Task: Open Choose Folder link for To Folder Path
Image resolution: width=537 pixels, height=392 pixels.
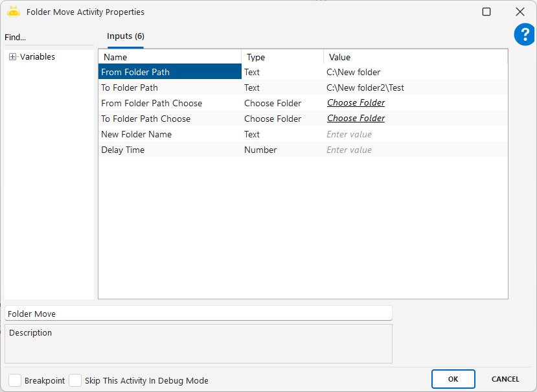Action: coord(356,119)
